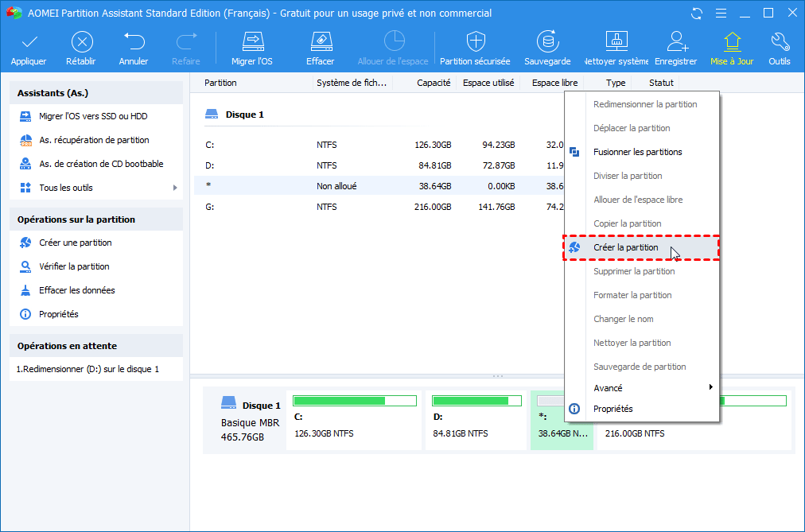Select the D: partition row

[379, 165]
